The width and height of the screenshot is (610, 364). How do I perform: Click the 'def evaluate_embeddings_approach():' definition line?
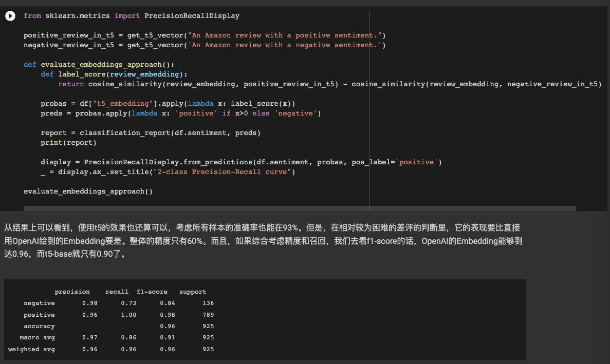(x=99, y=65)
